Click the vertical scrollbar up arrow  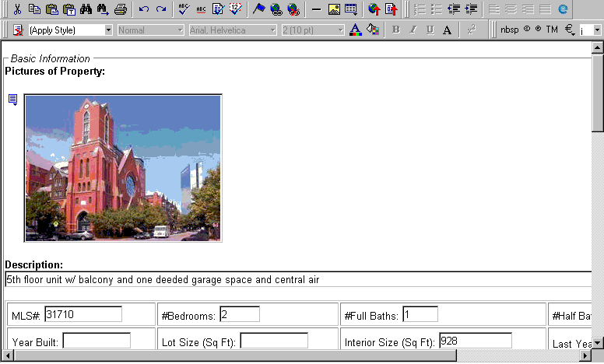pyautogui.click(x=598, y=47)
